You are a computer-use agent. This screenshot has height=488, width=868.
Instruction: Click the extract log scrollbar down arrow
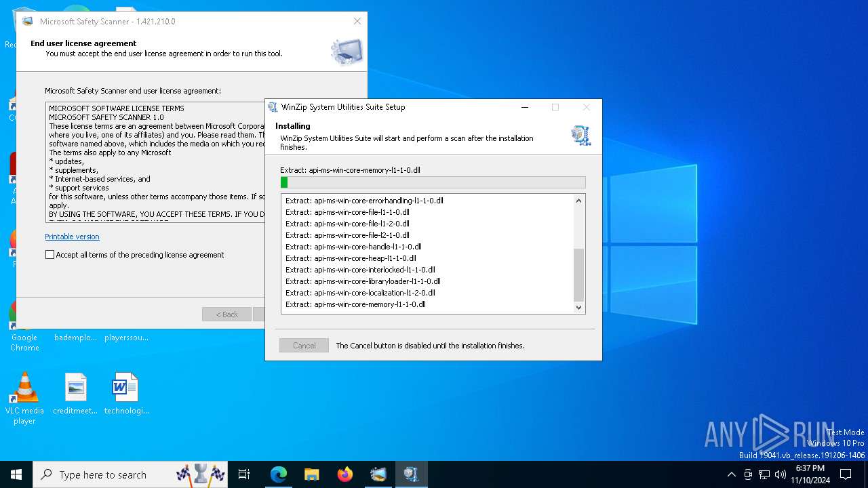(578, 307)
